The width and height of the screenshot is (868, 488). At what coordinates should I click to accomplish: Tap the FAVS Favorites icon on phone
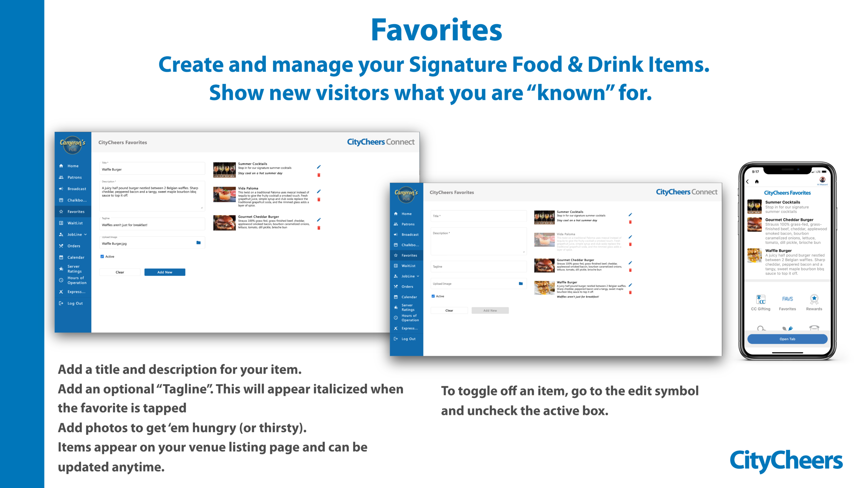coord(787,299)
